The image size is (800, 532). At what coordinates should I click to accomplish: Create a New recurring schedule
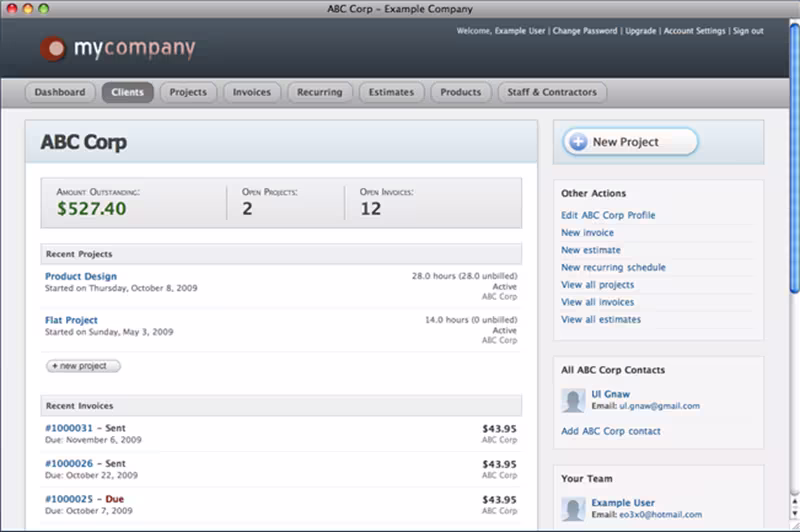tap(613, 267)
